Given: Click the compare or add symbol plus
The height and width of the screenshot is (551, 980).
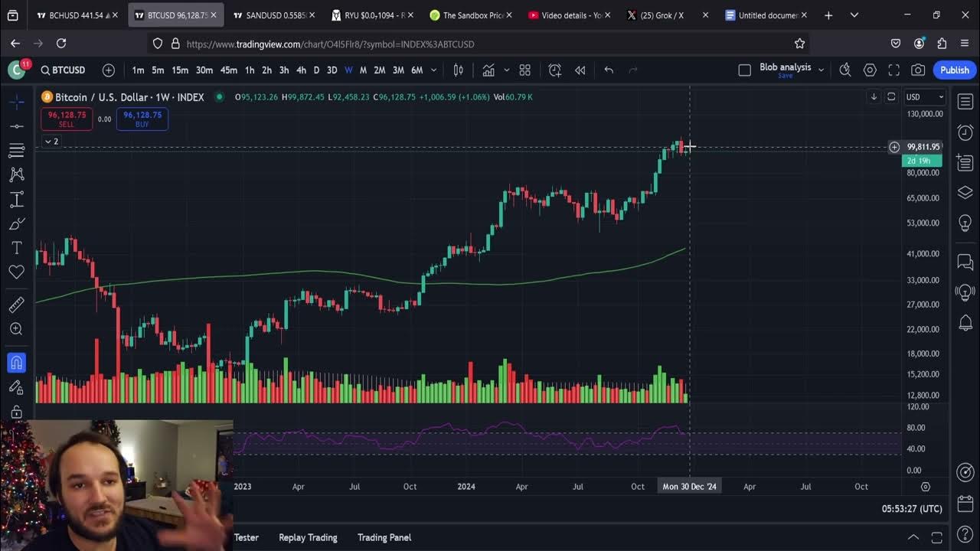Looking at the screenshot, I should (x=109, y=70).
